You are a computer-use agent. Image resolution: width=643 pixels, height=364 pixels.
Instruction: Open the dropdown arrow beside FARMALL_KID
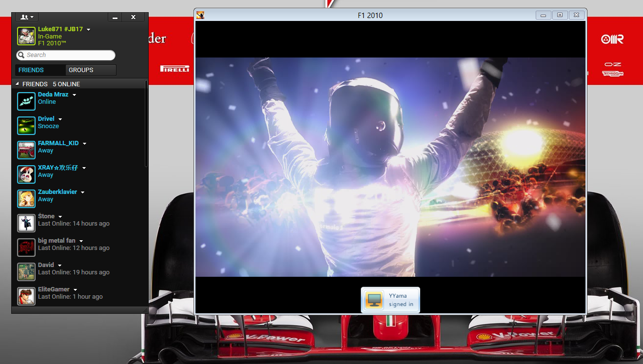[x=84, y=144]
